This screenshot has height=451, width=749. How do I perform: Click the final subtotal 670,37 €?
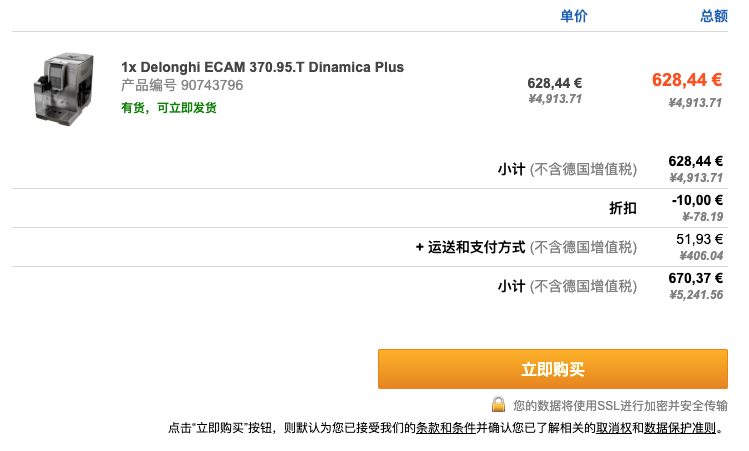pos(696,278)
